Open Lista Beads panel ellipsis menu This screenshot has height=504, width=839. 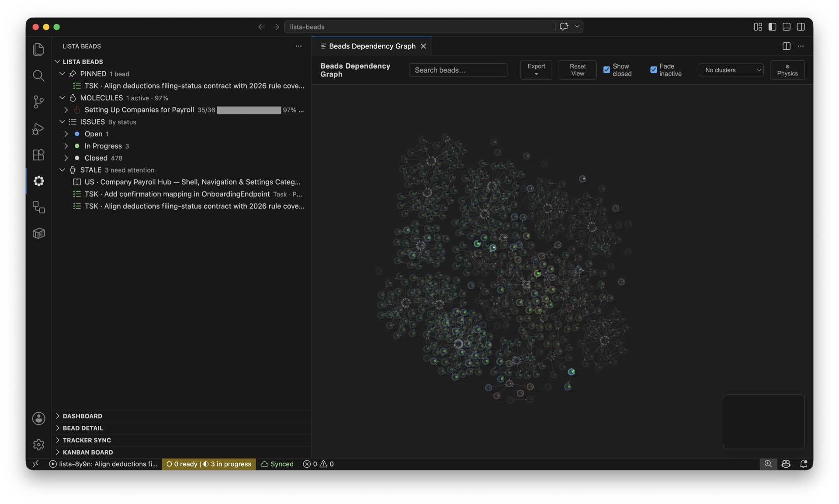click(298, 46)
